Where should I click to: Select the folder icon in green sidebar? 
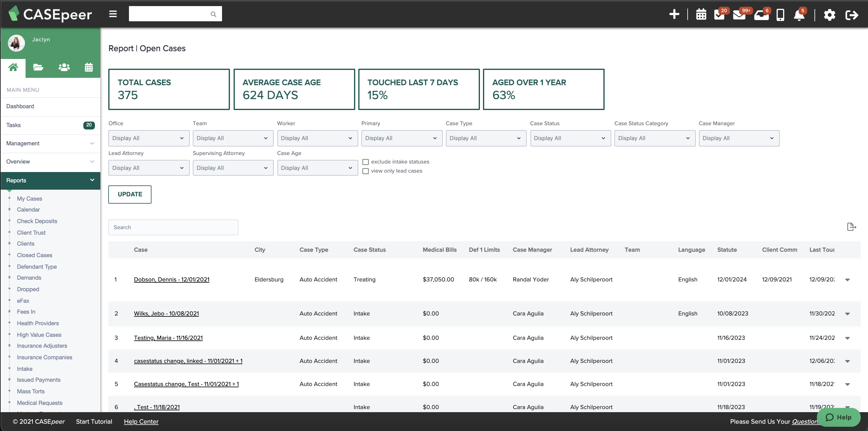(38, 67)
